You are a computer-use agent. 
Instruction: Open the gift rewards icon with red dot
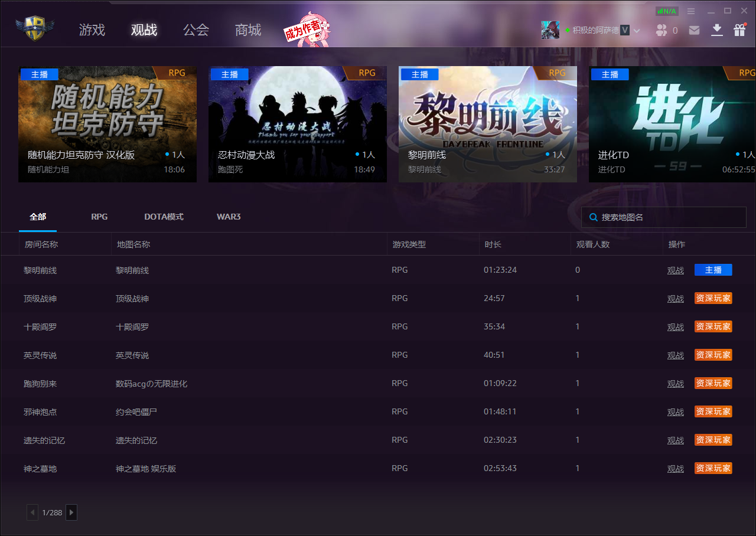[x=739, y=29]
